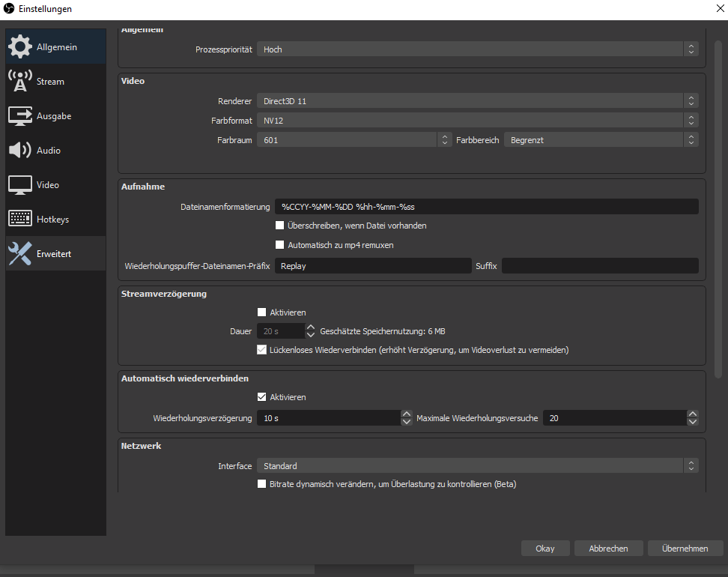This screenshot has width=728, height=577.
Task: Open the Prozesspriorität dropdown
Action: tap(477, 49)
